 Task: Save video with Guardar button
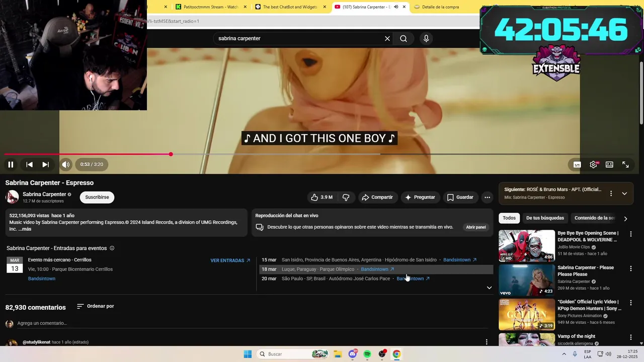(460, 197)
